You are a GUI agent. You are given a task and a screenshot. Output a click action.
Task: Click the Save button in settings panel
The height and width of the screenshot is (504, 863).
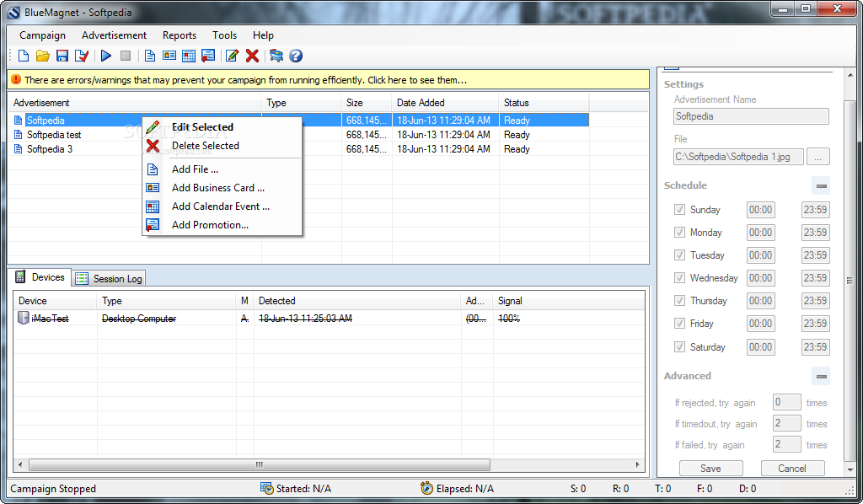711,469
